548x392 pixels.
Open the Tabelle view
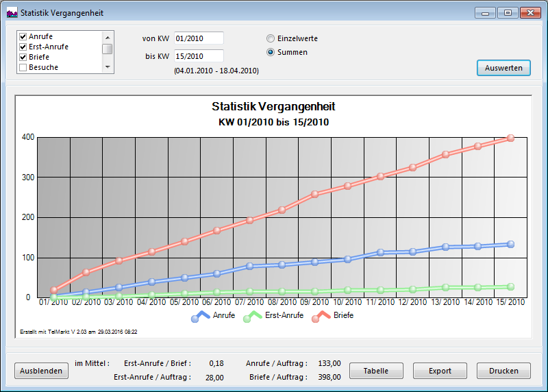(375, 371)
